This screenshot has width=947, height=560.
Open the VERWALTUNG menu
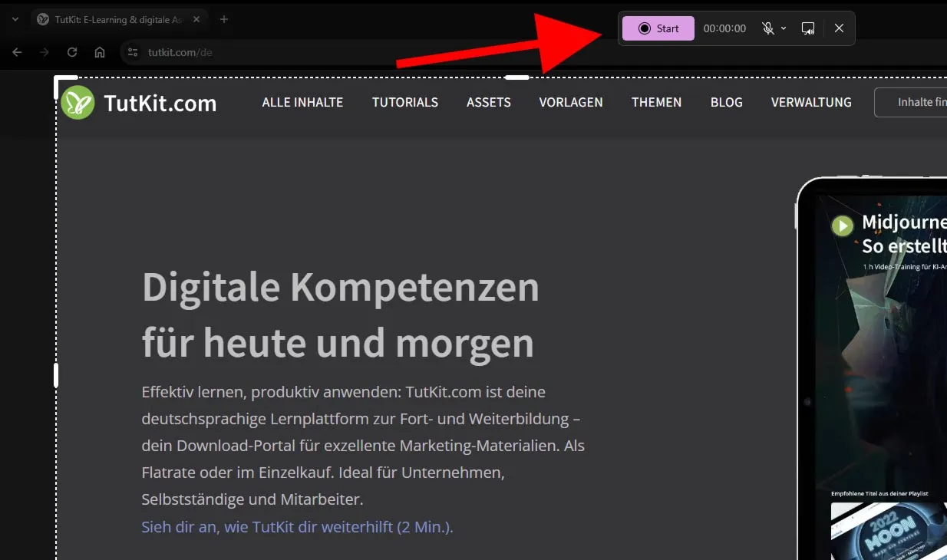tap(811, 102)
